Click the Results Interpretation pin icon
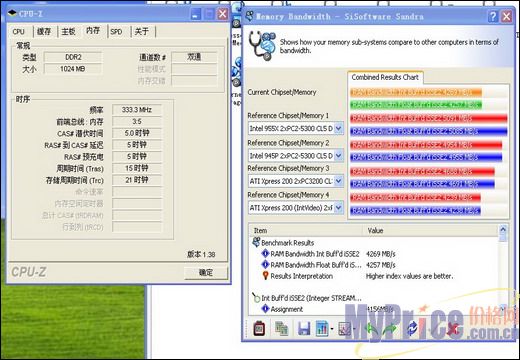The width and height of the screenshot is (520, 360). click(x=265, y=276)
